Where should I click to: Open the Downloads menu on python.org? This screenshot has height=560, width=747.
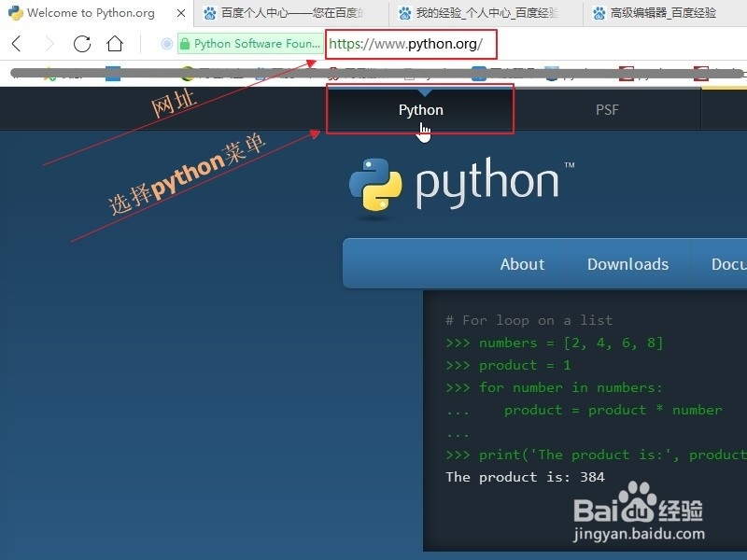click(627, 264)
